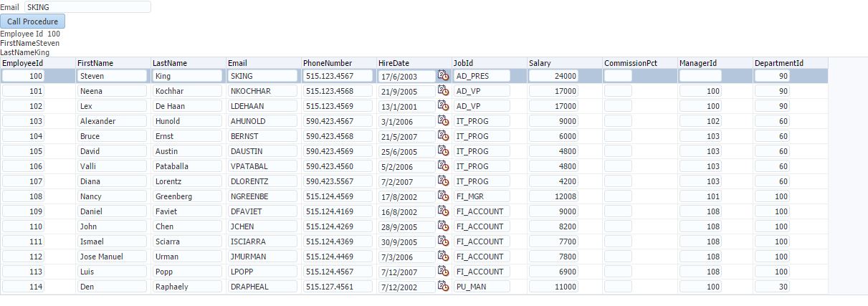This screenshot has width=868, height=306.
Task: Edit Email field DRAPHEAL
Action: coord(262,287)
